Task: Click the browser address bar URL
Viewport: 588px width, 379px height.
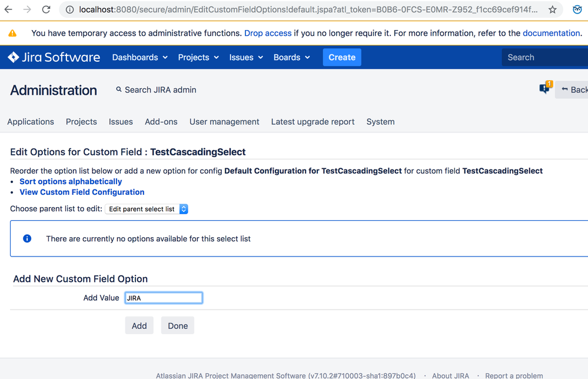Action: pos(307,10)
